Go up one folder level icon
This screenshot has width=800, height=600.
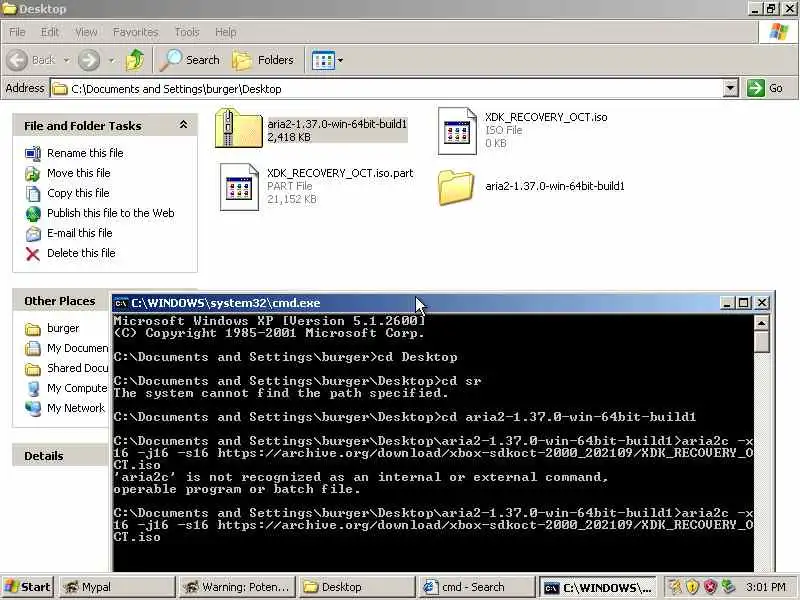coord(135,60)
